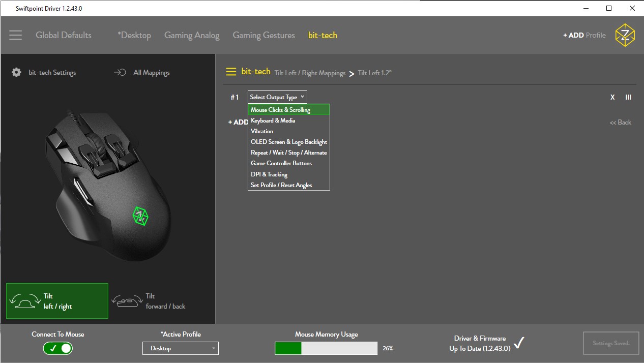Choose Set Profile / Reset Angles option
Image resolution: width=644 pixels, height=363 pixels.
tap(289, 185)
